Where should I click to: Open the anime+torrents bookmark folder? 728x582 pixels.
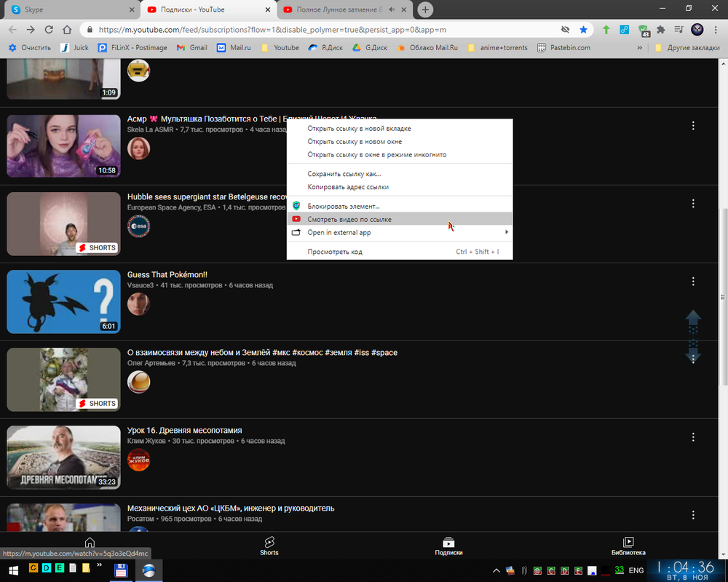coord(498,47)
